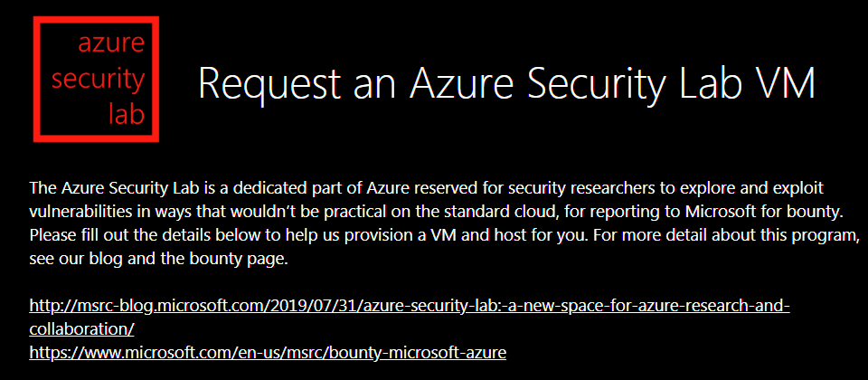The image size is (868, 380).
Task: Click the word 'vulnerabilities' in the paragraph
Action: [81, 212]
